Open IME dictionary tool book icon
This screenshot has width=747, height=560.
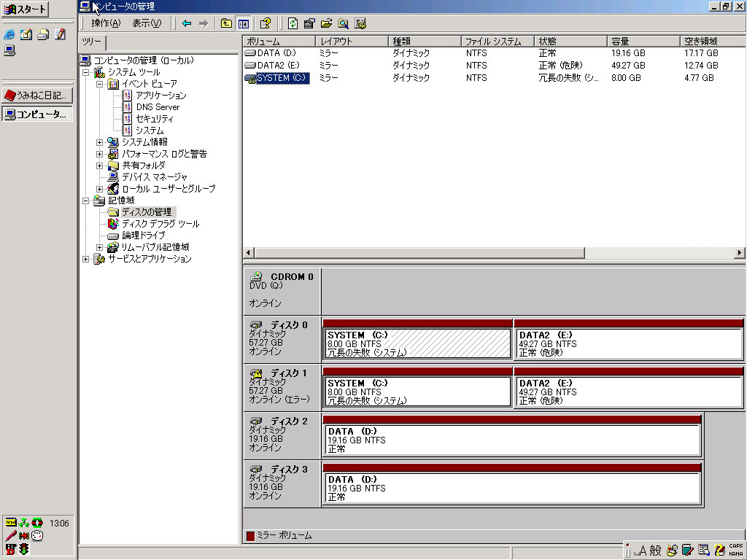tap(687, 551)
